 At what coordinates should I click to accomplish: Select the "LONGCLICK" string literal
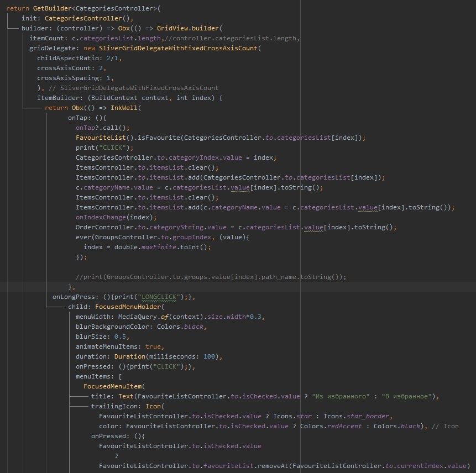tap(159, 297)
